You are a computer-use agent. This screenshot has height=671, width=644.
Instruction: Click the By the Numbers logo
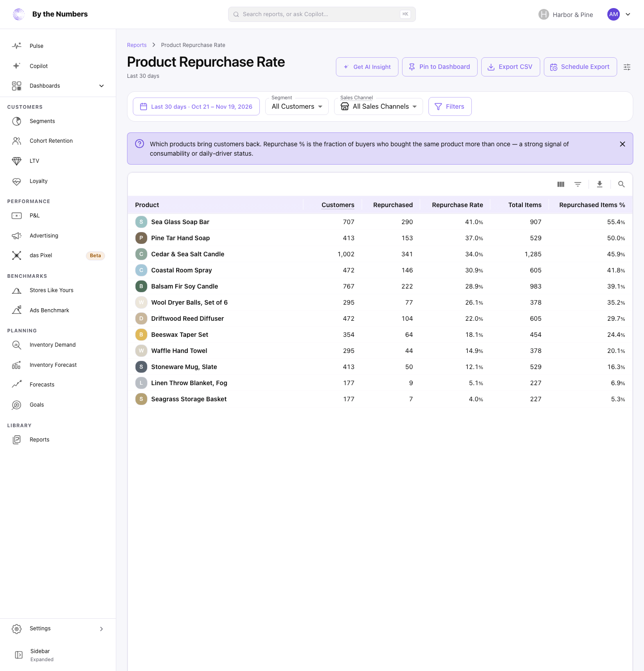[19, 14]
